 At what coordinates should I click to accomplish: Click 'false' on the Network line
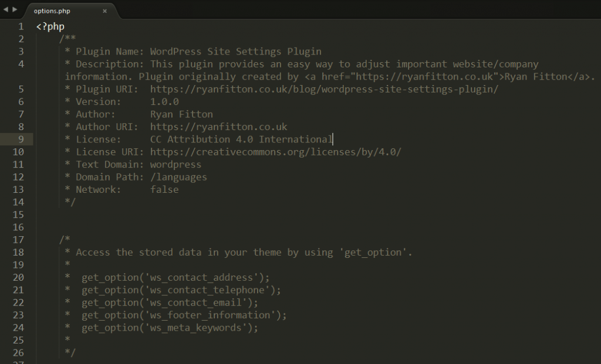tap(165, 189)
